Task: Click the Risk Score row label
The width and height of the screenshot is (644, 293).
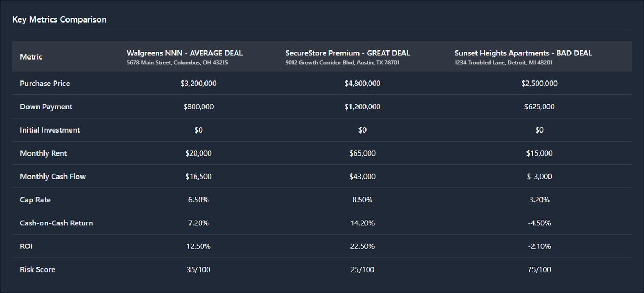Action: (x=38, y=269)
